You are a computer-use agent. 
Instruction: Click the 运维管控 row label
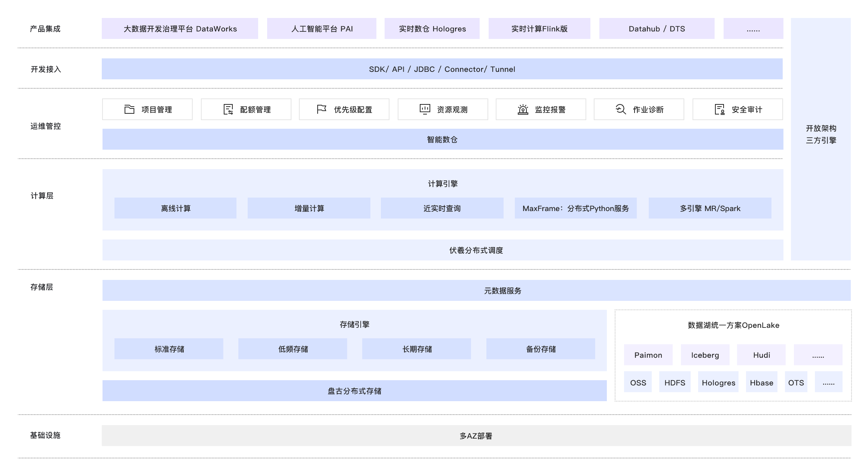pyautogui.click(x=46, y=126)
